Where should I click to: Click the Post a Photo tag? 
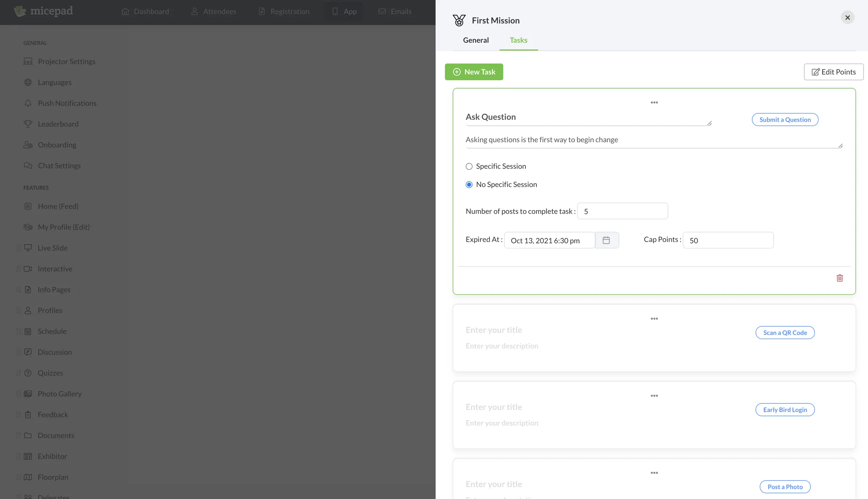(x=785, y=487)
